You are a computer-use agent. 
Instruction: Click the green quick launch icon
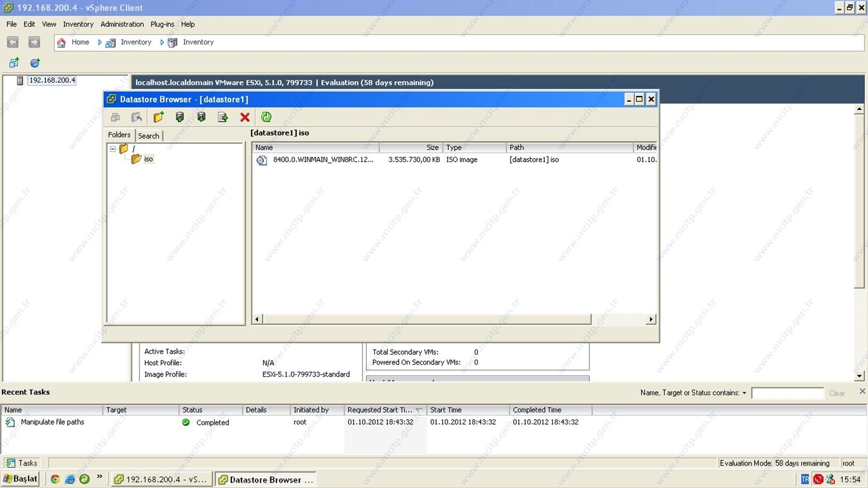84,479
